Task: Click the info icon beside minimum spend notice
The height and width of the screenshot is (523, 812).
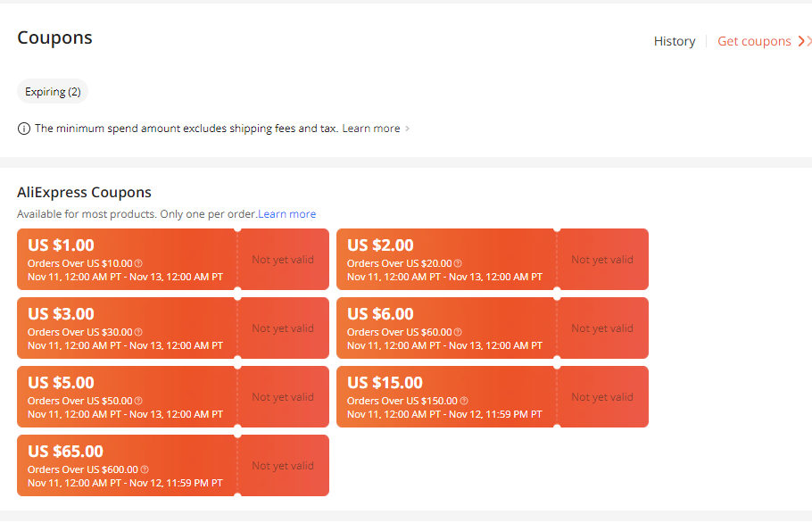Action: click(24, 129)
